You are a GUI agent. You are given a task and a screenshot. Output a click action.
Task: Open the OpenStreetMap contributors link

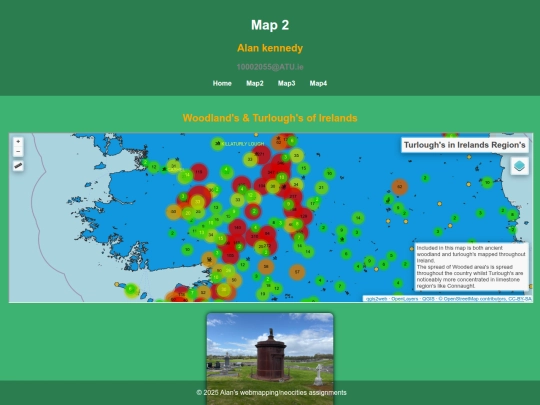(x=475, y=299)
